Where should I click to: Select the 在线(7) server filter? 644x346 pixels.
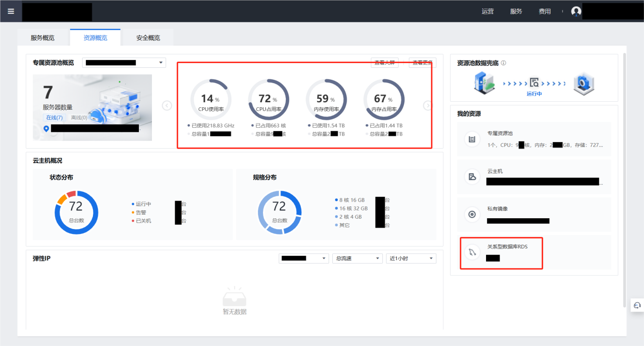[54, 118]
